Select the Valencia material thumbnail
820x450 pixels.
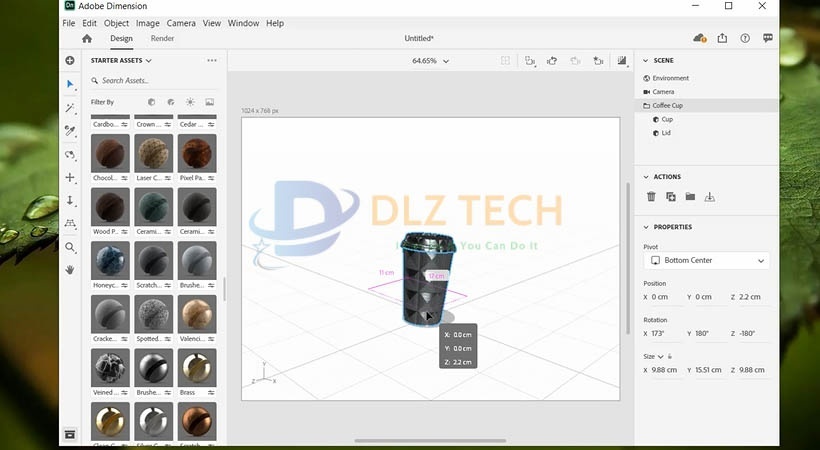coord(197,314)
